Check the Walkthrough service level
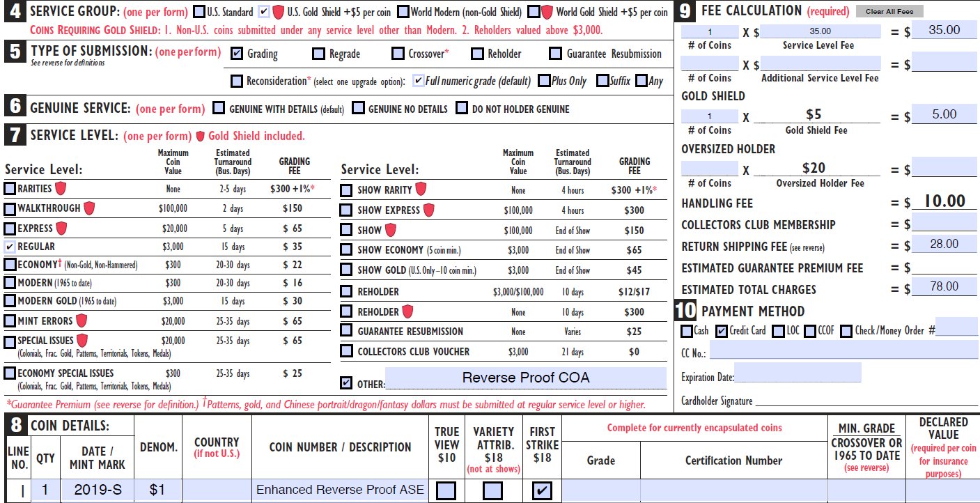Screen dimensions: 980x503 point(10,208)
